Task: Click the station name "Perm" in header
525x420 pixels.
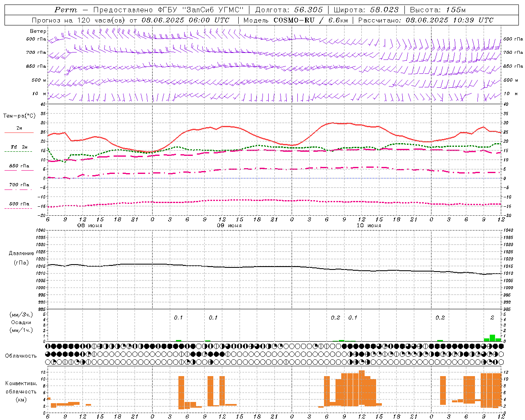Action: click(66, 10)
